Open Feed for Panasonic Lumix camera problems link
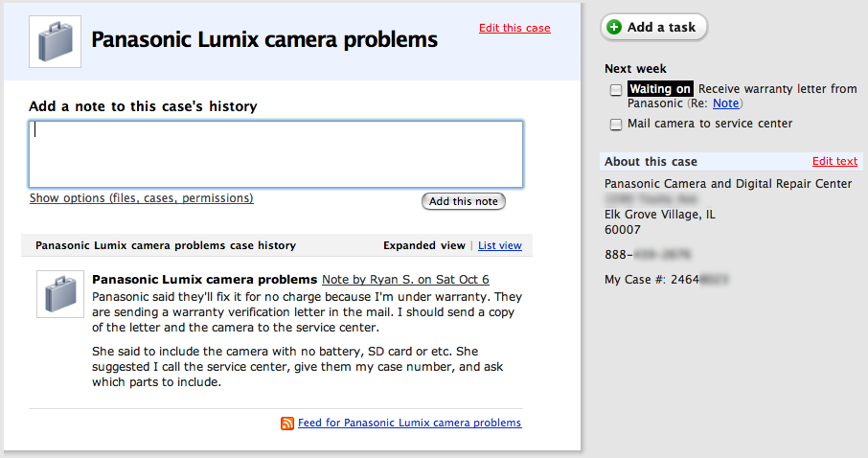Viewport: 868px width, 458px height. point(410,423)
